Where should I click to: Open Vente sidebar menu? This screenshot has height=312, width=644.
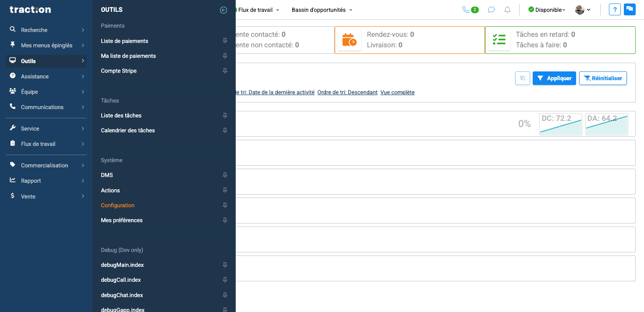pyautogui.click(x=46, y=196)
